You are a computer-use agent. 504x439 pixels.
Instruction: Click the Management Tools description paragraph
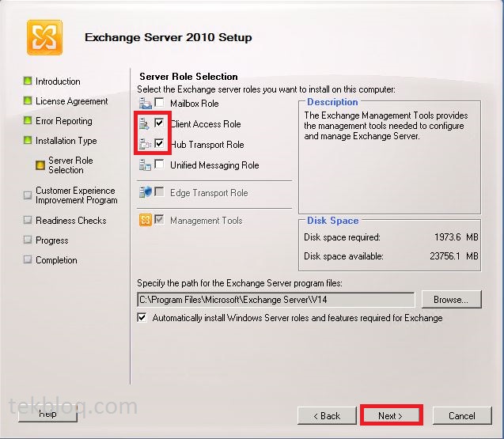pyautogui.click(x=386, y=126)
